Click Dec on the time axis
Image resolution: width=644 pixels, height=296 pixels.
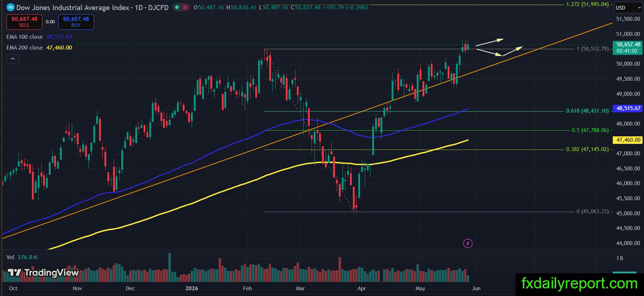(130, 288)
